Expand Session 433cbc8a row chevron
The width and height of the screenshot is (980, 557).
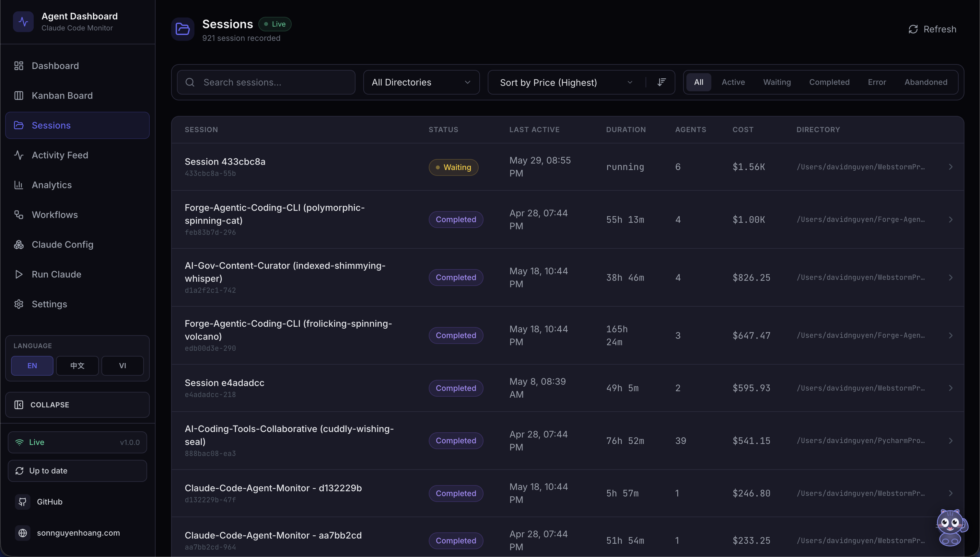pyautogui.click(x=951, y=167)
